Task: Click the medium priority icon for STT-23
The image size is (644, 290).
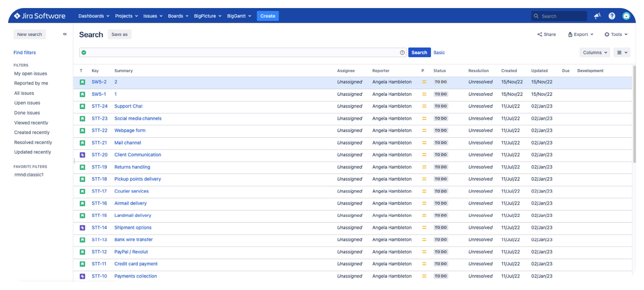Action: tap(424, 118)
